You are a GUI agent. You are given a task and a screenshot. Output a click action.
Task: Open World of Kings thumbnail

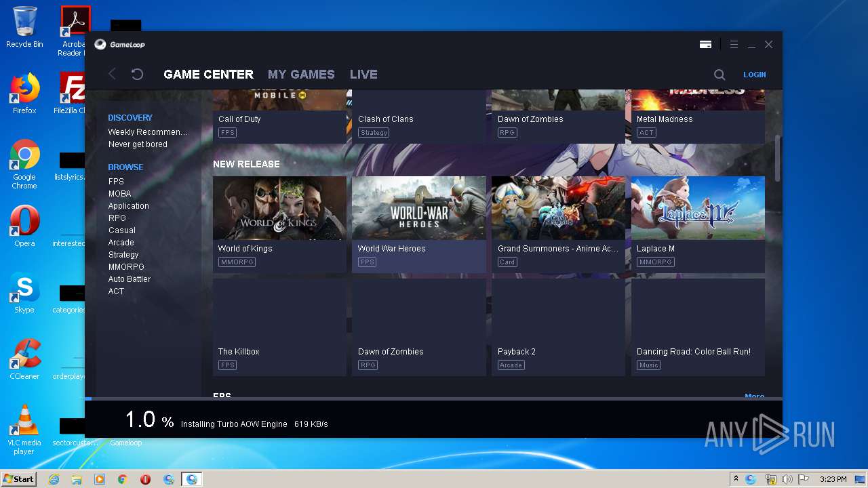tap(279, 208)
